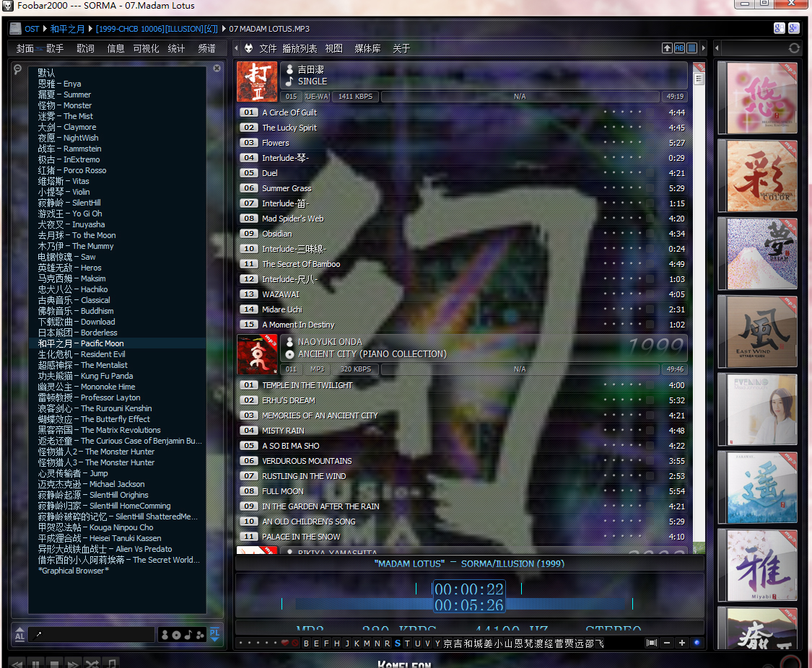Click the magnifier search icon in the left panel
This screenshot has height=668, width=812.
click(17, 69)
